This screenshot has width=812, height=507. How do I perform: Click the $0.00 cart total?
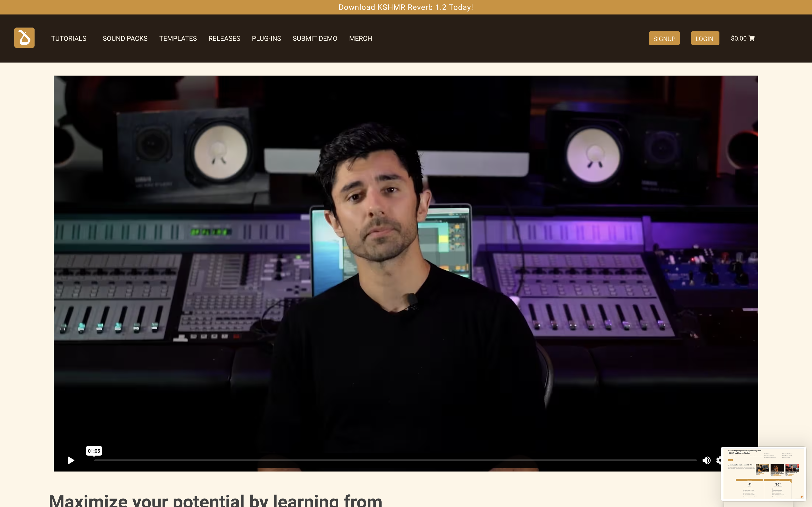pyautogui.click(x=738, y=39)
